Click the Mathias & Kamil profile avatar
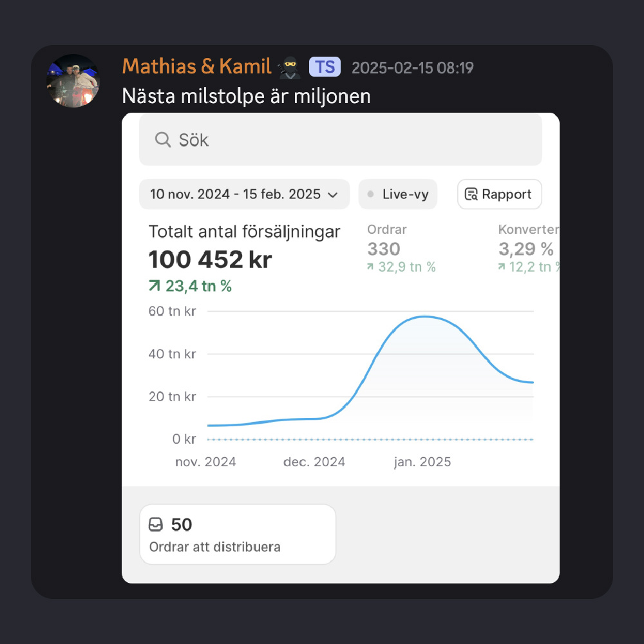 [x=73, y=80]
